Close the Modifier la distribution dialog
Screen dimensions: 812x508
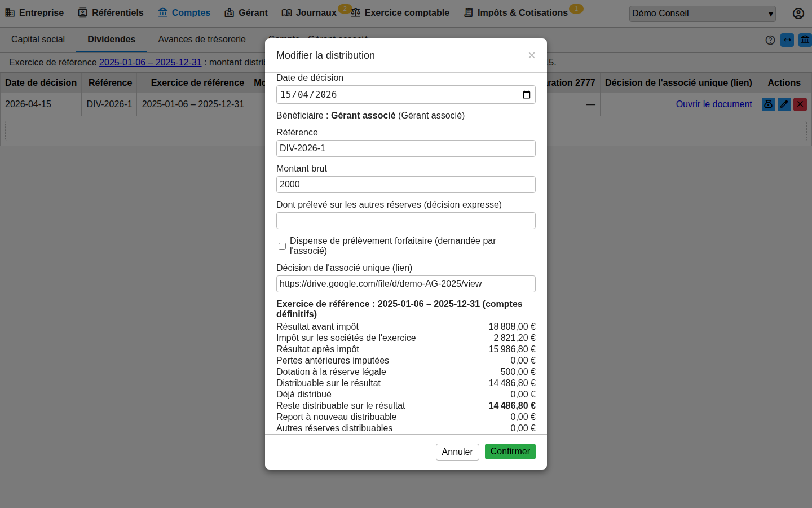click(531, 55)
